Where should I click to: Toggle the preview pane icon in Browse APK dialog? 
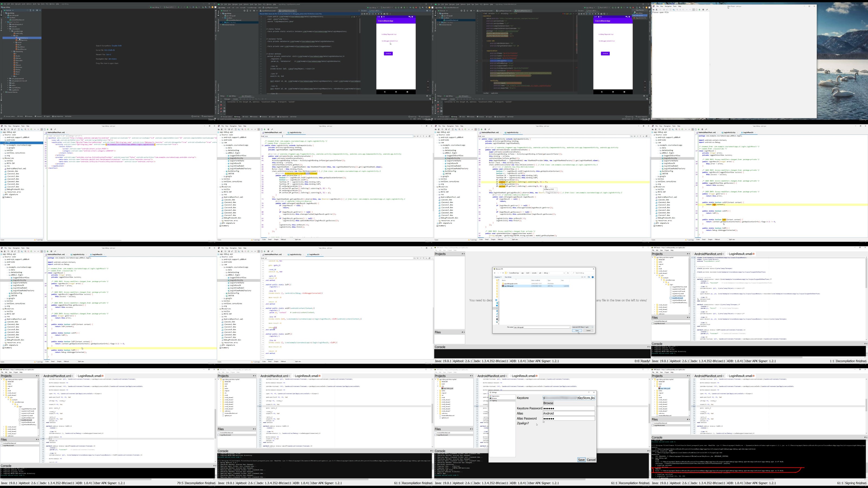589,277
